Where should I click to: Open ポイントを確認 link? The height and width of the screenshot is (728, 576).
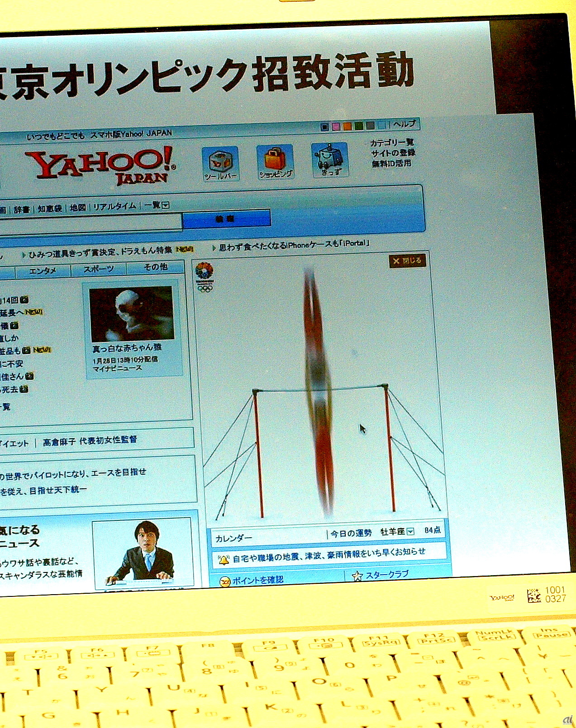point(258,580)
